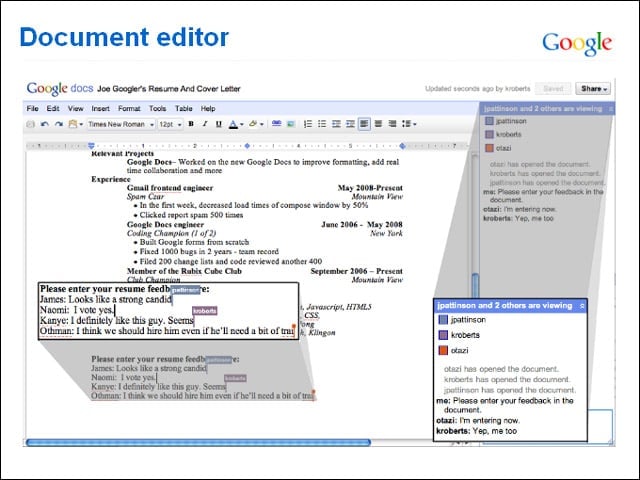
Task: Open the highlight color dropdown arrow
Action: point(262,124)
